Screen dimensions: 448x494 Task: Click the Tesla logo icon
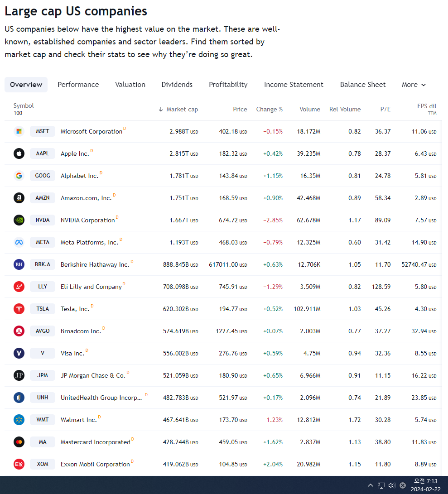click(19, 309)
